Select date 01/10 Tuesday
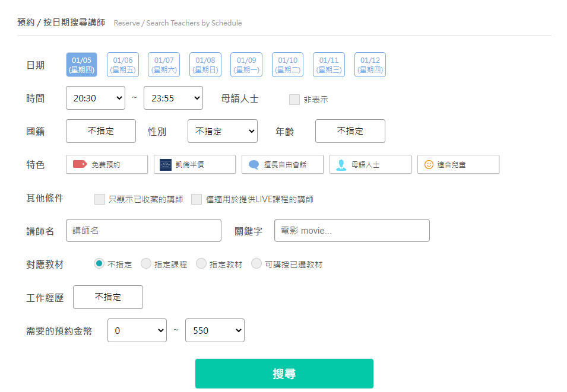The height and width of the screenshot is (392, 567). point(287,65)
